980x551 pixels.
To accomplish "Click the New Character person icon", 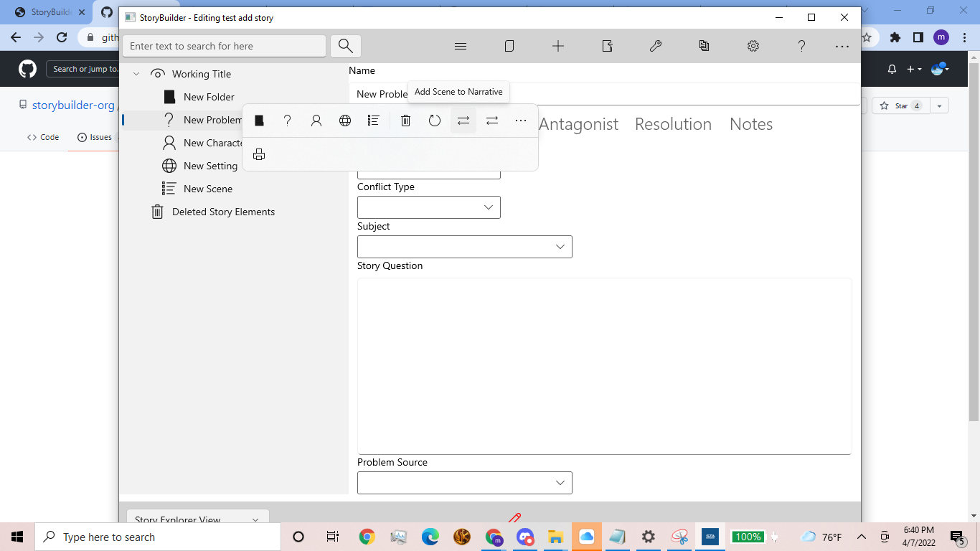I will 316,120.
